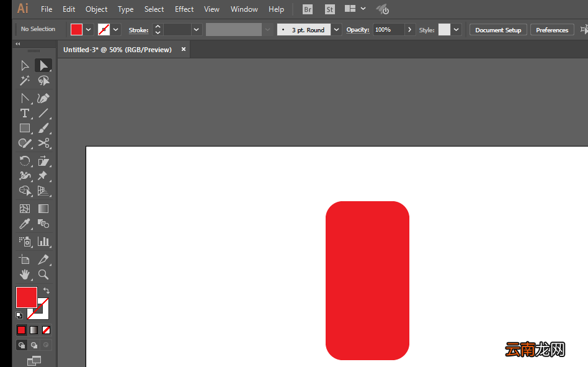Select the Artboard tool
This screenshot has width=588, height=367.
(x=25, y=260)
